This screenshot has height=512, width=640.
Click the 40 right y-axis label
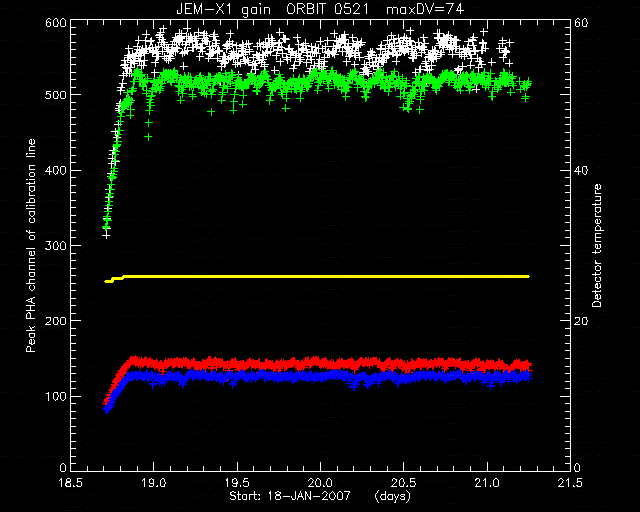pos(581,170)
